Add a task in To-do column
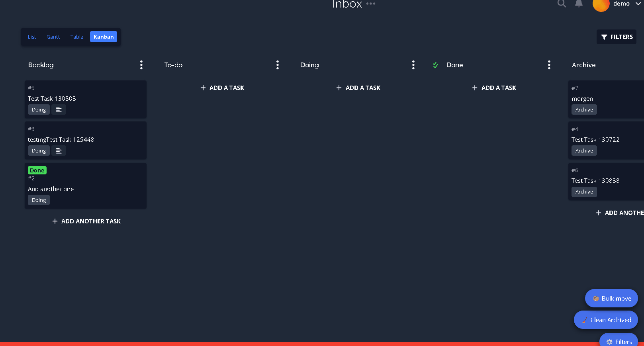The height and width of the screenshot is (346, 644). pyautogui.click(x=222, y=88)
